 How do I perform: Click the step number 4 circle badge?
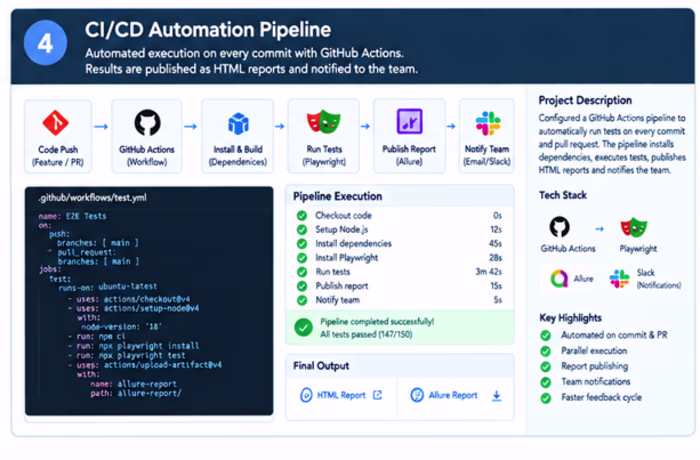[45, 43]
